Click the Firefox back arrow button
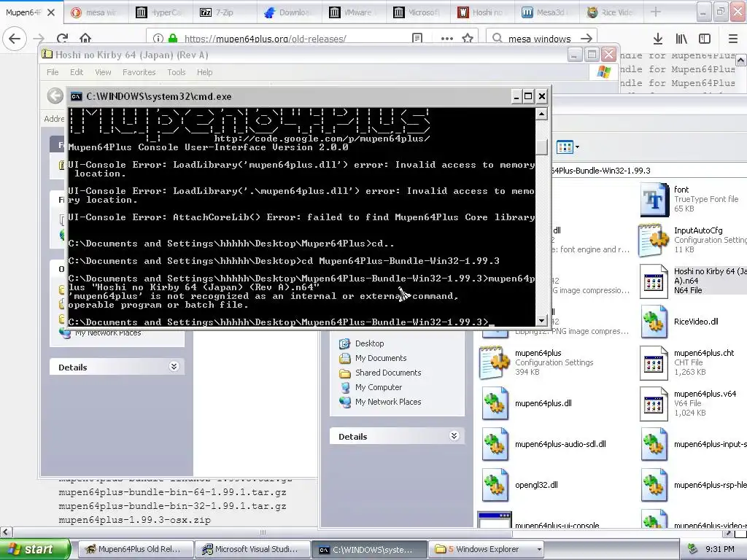Image resolution: width=747 pixels, height=560 pixels. pyautogui.click(x=15, y=38)
